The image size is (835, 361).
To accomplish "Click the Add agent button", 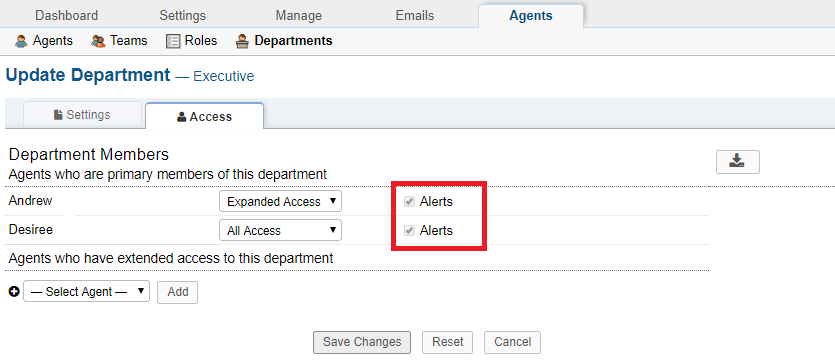I will 177,292.
